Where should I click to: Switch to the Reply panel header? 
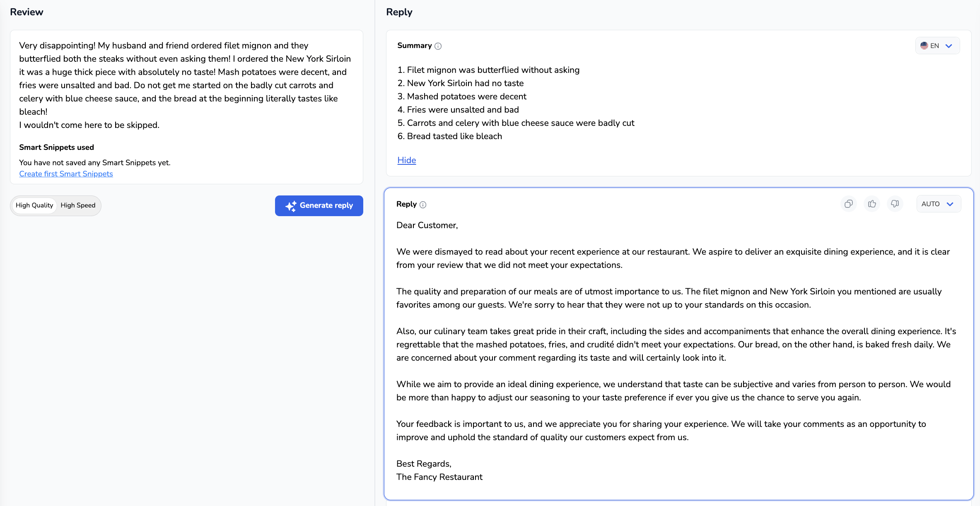[399, 12]
